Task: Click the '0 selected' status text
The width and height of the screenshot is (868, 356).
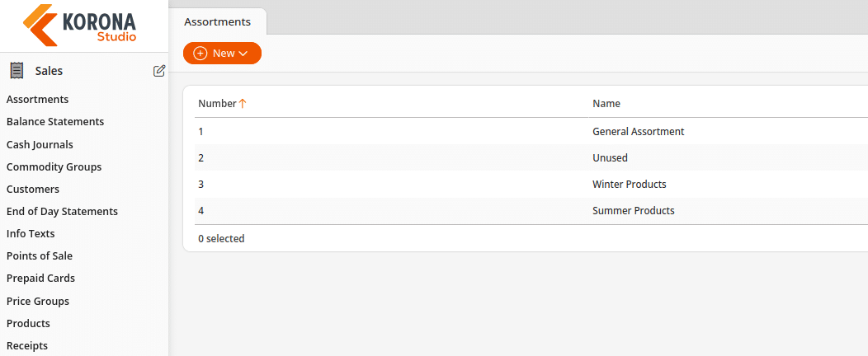Action: [221, 239]
